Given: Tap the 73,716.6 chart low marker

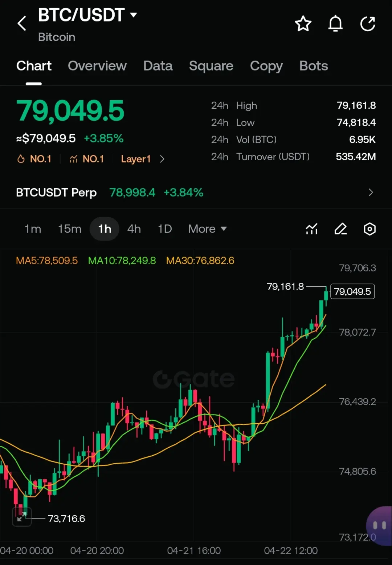Looking at the screenshot, I should [x=66, y=518].
